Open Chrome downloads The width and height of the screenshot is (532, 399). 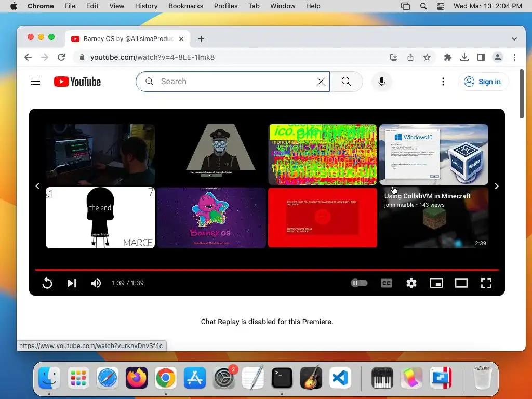pyautogui.click(x=464, y=57)
